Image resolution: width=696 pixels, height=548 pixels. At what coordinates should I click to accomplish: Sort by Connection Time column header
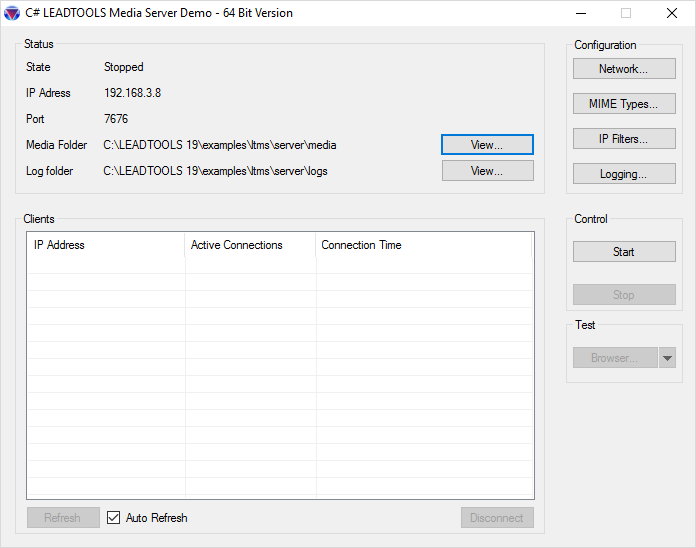point(423,245)
